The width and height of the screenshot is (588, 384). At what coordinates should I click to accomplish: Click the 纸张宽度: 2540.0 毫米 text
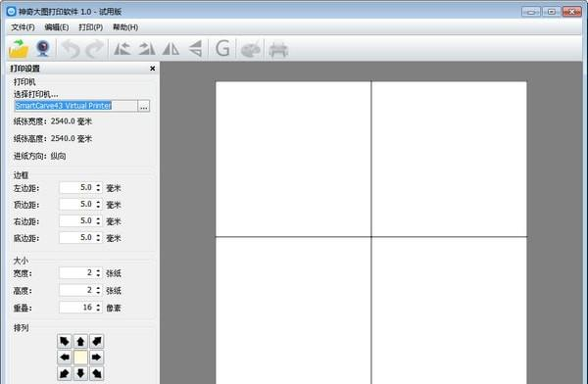tap(53, 121)
